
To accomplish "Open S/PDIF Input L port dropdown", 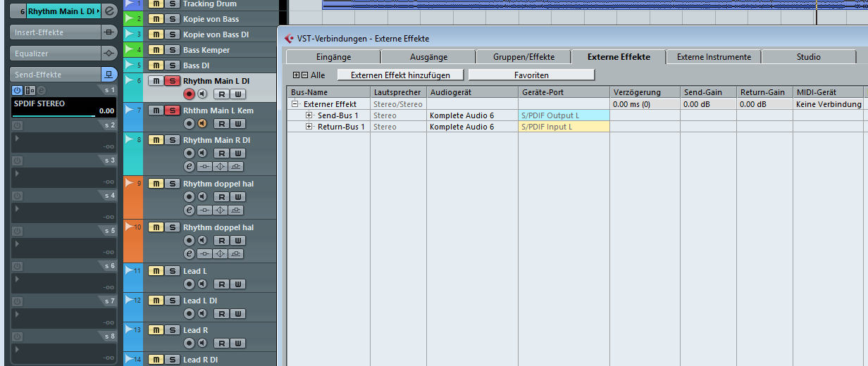I will [564, 127].
